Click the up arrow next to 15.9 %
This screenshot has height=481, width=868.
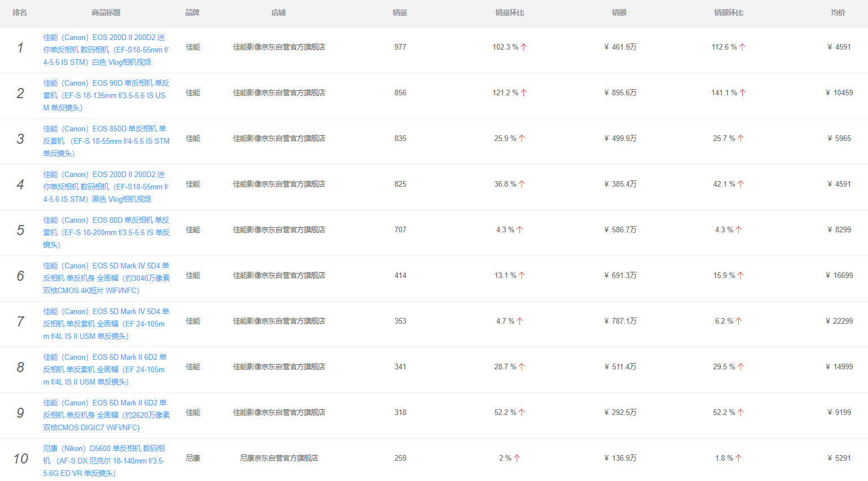click(741, 276)
